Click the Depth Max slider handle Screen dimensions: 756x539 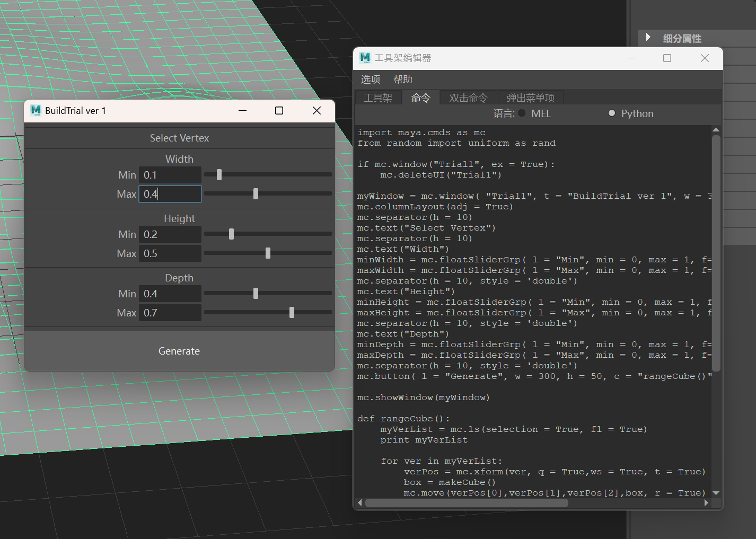[292, 312]
